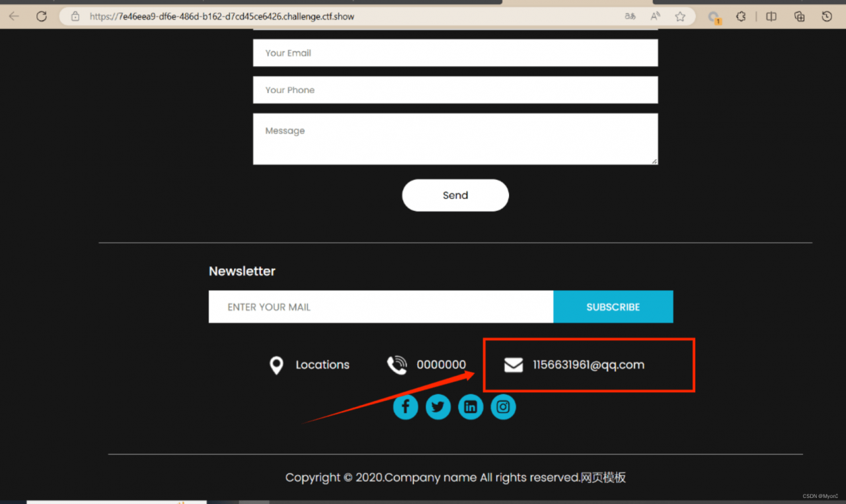Open browser history clock icon
Image resolution: width=846 pixels, height=504 pixels.
point(827,17)
